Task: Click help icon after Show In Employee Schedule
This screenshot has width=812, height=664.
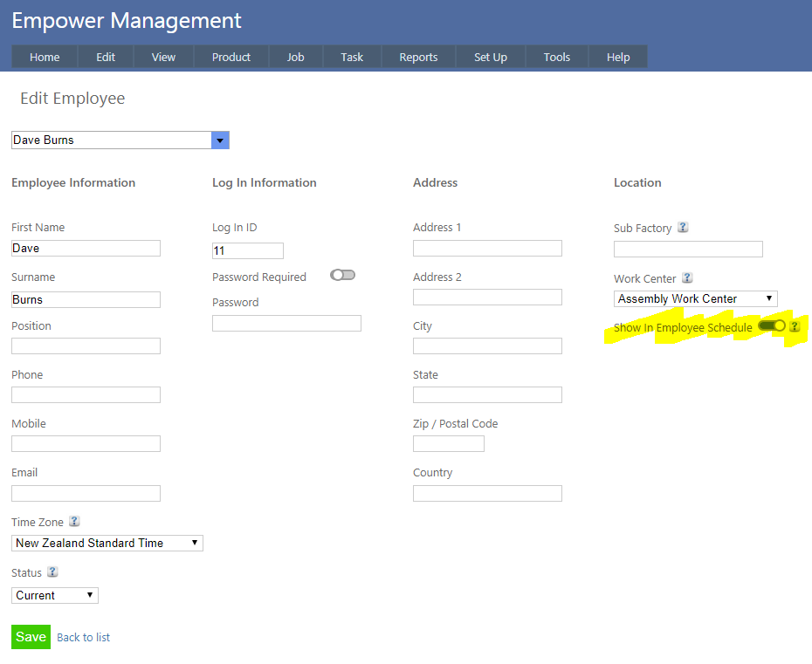Action: 795,326
